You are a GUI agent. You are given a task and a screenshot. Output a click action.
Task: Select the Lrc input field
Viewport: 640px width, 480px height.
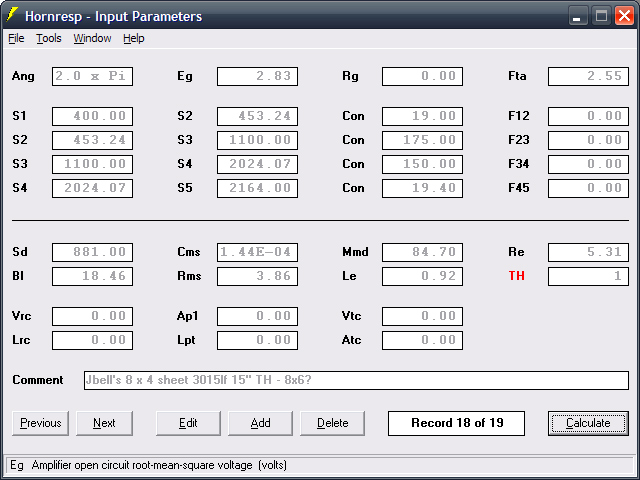(x=92, y=340)
